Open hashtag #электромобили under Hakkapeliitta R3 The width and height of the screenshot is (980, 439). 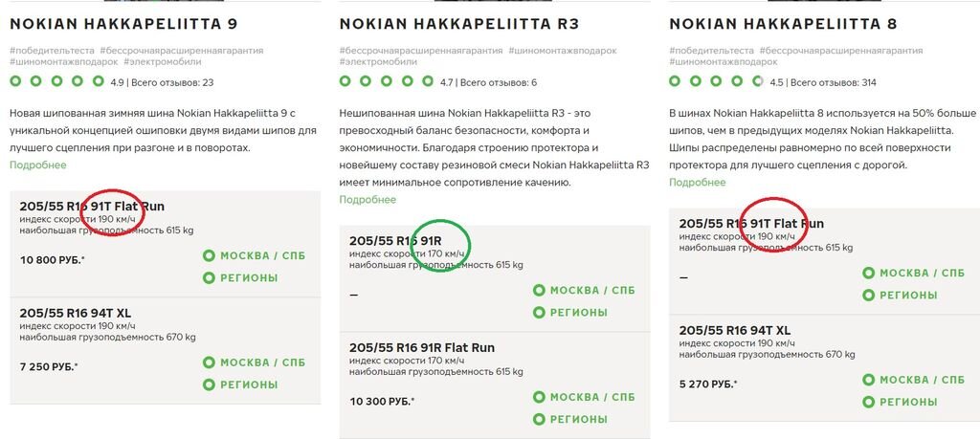click(378, 62)
